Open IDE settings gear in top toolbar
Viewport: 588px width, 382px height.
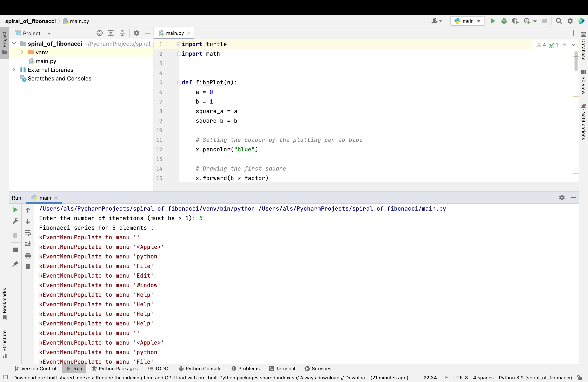point(570,21)
